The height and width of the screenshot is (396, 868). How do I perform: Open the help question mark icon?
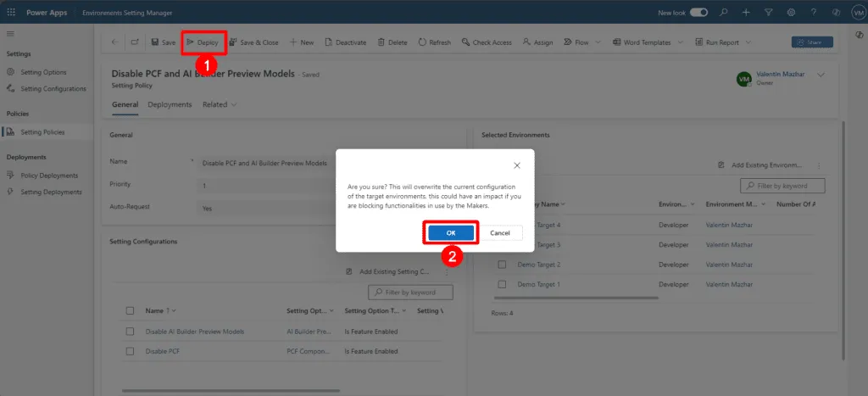point(814,12)
